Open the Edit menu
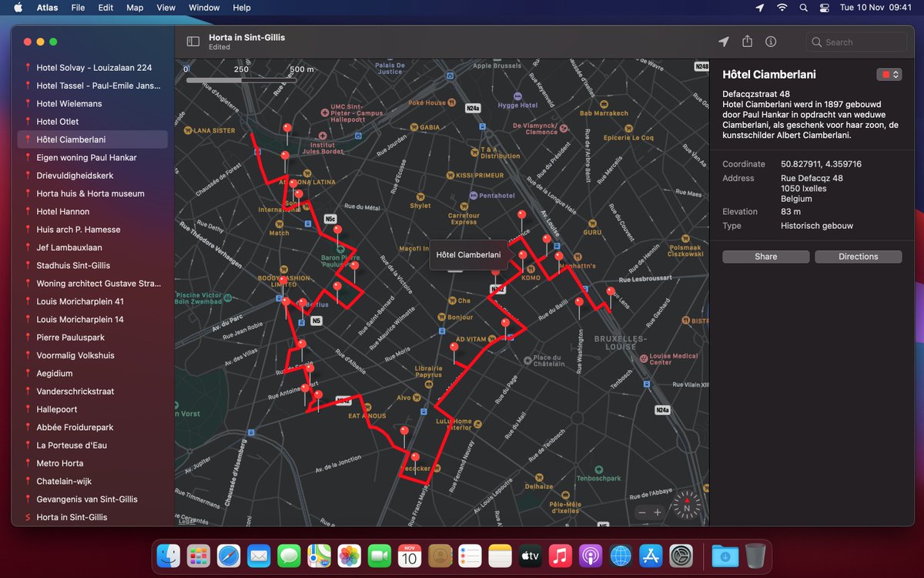 click(105, 8)
